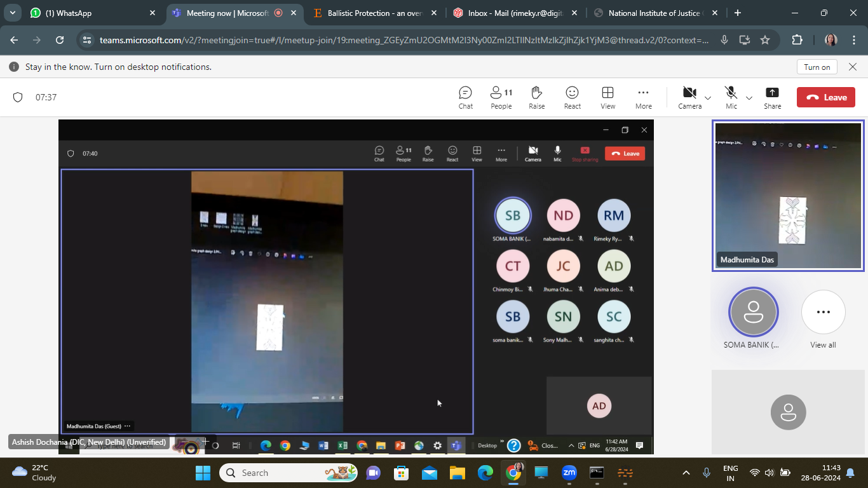
Task: Bookmark this page with star icon
Action: click(765, 40)
